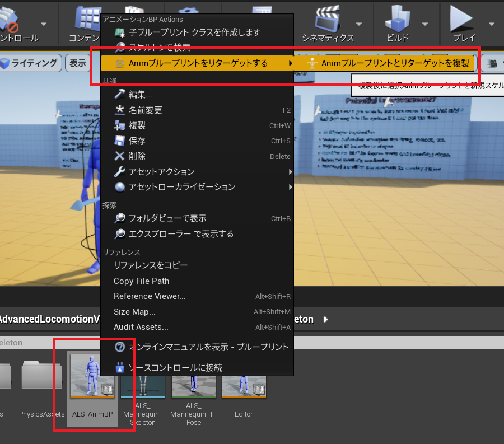The width and height of the screenshot is (504, 444).
Task: Open the PhysicsAssets folder
Action: point(41,374)
